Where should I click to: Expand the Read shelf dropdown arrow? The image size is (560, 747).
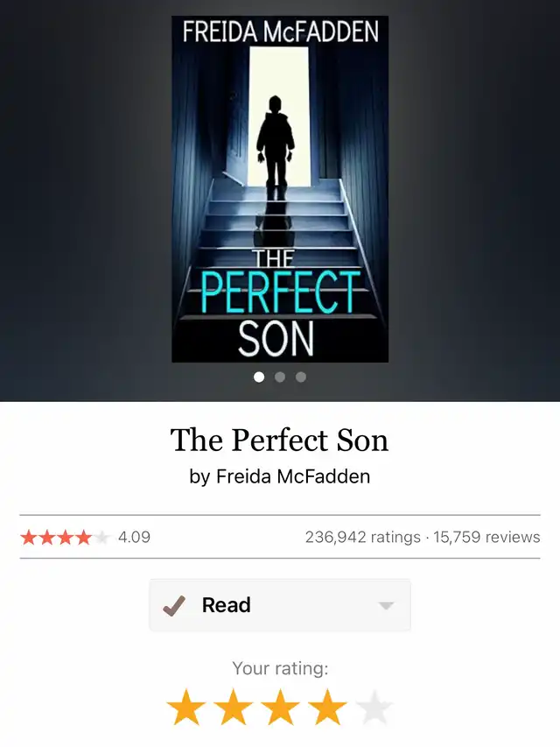386,605
